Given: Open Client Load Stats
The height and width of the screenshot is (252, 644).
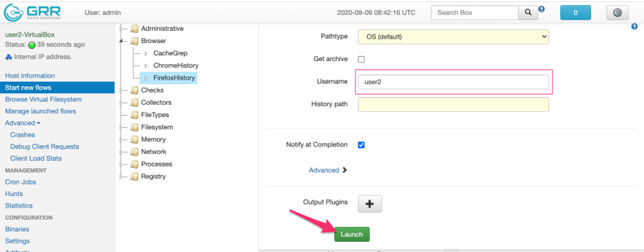Looking at the screenshot, I should click(36, 159).
